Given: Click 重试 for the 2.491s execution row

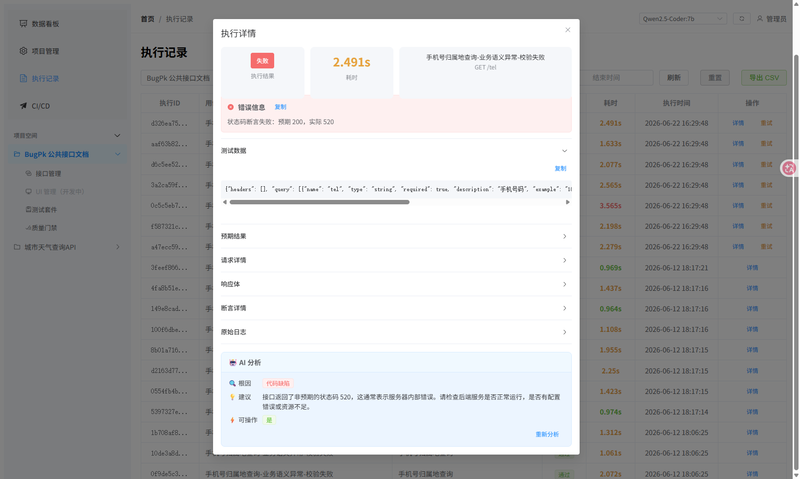Looking at the screenshot, I should [766, 123].
